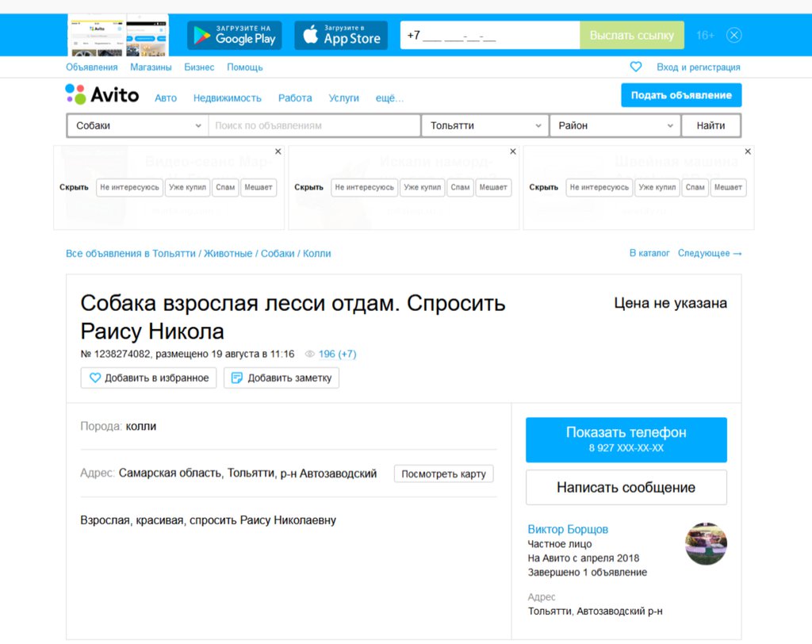The height and width of the screenshot is (644, 812).
Task: Choose Не интересуюсь on first ad card
Action: point(129,187)
